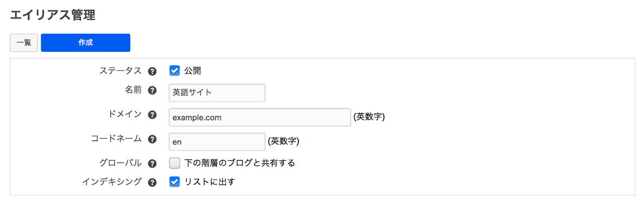Click the question mark beside コードネーム

[152, 140]
